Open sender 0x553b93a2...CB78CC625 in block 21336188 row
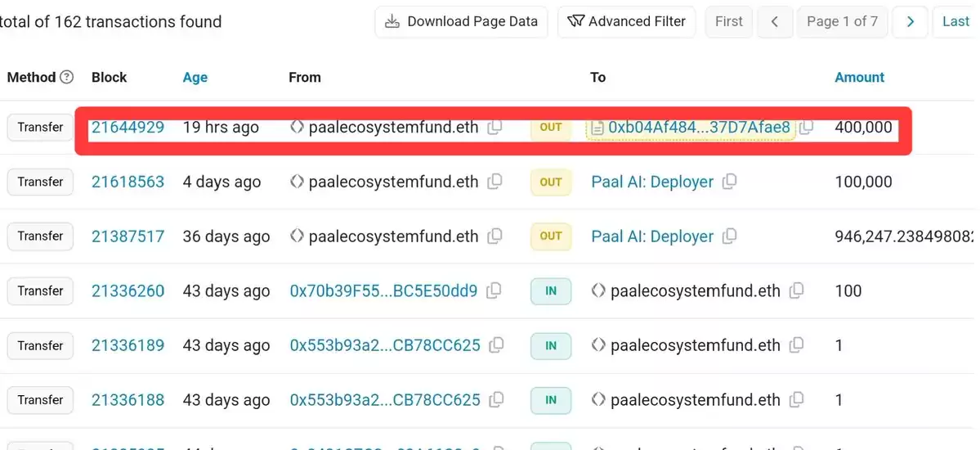 (x=385, y=400)
